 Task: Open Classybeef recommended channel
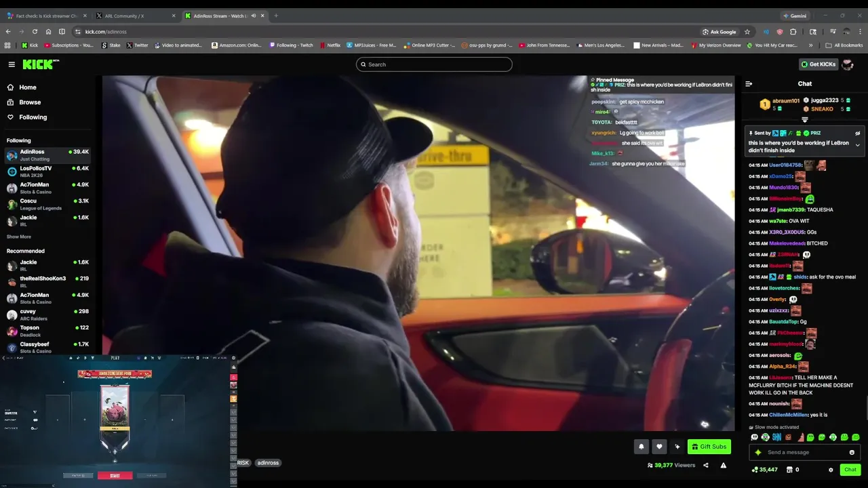(x=47, y=347)
